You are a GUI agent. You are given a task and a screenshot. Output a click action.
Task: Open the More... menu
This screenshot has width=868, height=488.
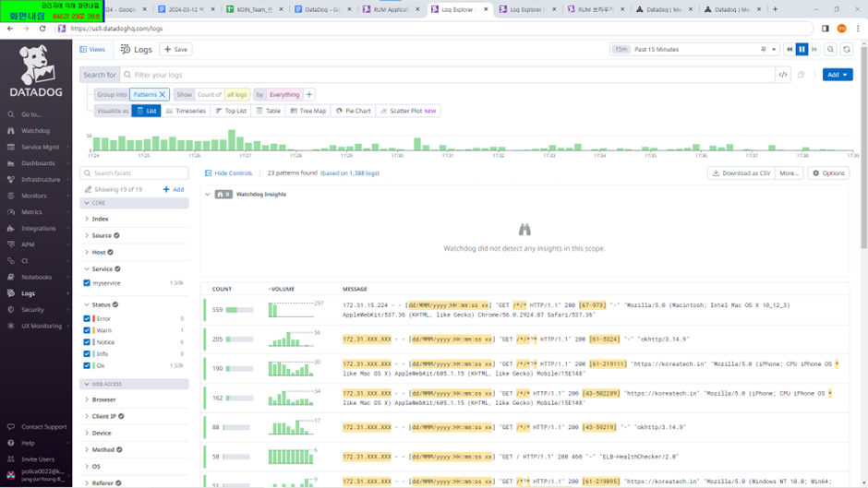[x=789, y=173]
